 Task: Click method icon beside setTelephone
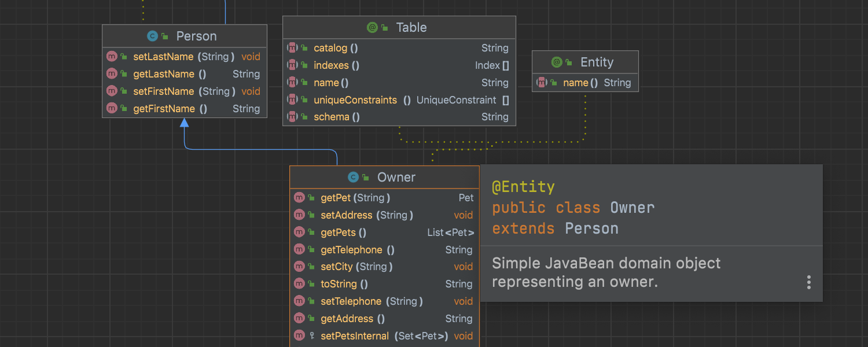[299, 301]
